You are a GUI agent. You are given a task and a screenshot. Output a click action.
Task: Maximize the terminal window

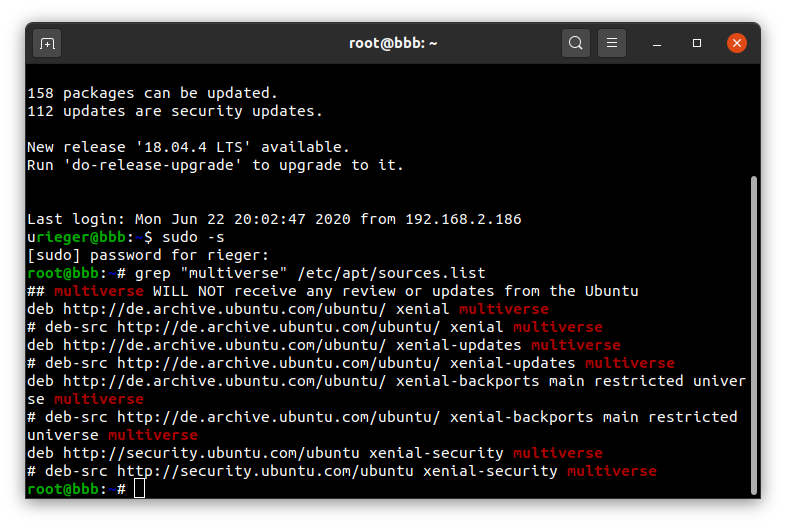[x=697, y=44]
